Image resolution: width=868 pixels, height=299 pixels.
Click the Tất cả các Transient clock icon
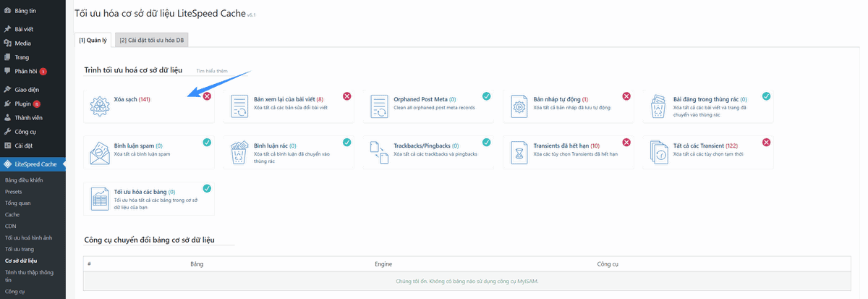coord(658,153)
